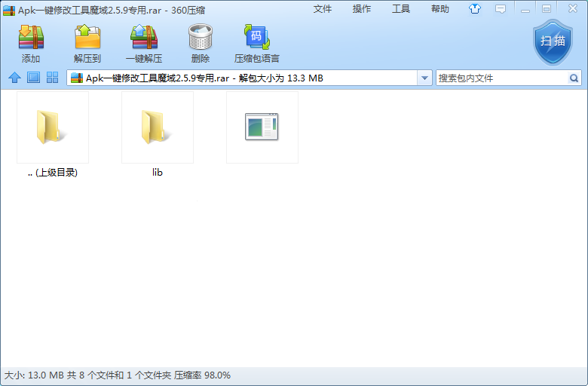The image size is (588, 386).
Task: Click the rar archive icon in address bar
Action: (76, 78)
